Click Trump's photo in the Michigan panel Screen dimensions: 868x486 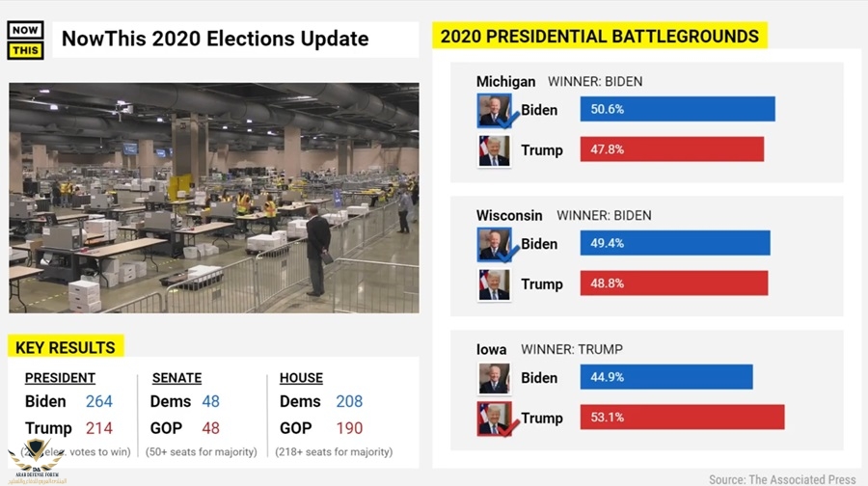tap(494, 150)
